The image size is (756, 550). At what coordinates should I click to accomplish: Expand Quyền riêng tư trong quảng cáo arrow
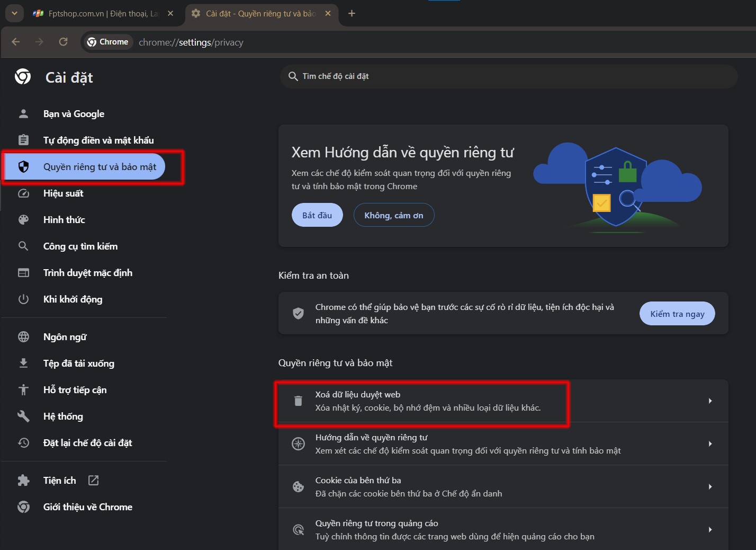tap(710, 530)
